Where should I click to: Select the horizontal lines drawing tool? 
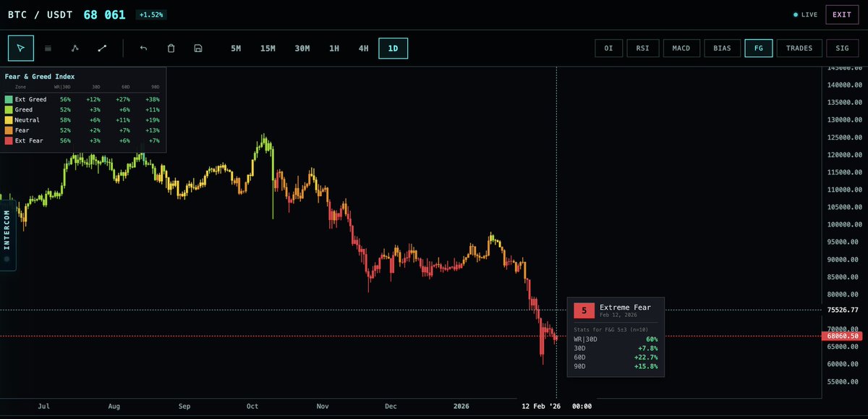point(48,48)
